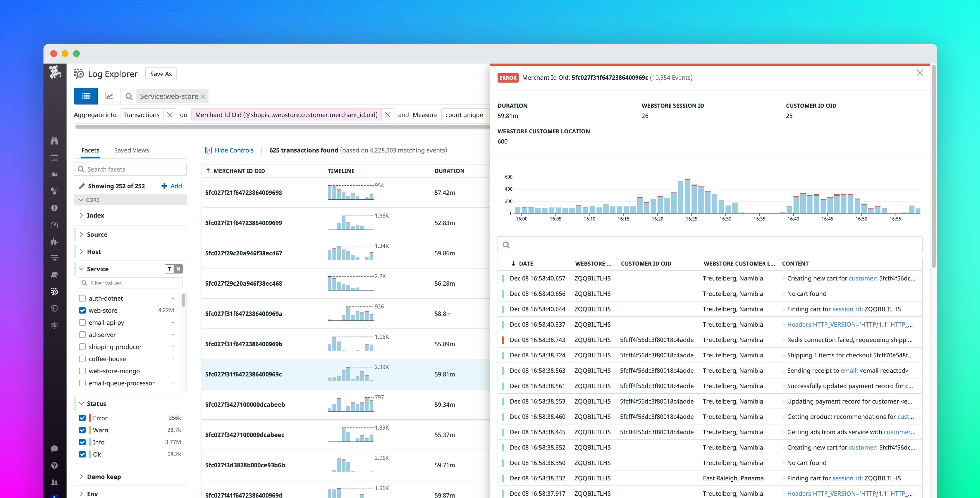
Task: Open the APM gauge icon in sidebar
Action: click(54, 224)
